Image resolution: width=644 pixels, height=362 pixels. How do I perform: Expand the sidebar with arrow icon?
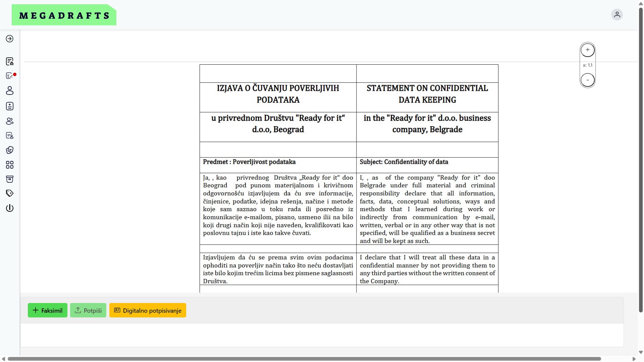coord(10,39)
